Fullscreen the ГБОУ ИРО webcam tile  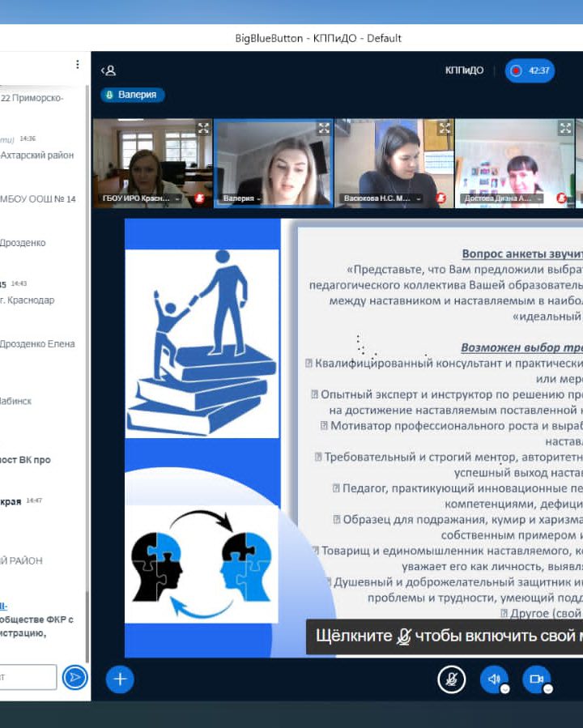[x=202, y=128]
